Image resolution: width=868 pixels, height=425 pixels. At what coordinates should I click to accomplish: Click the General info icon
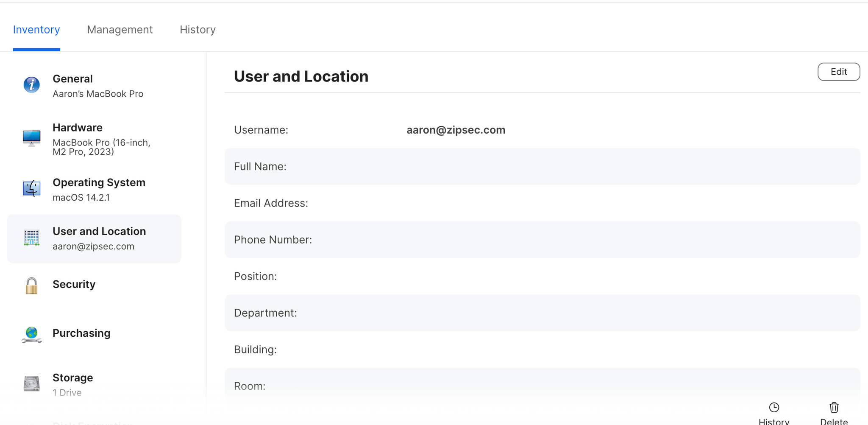[x=31, y=85]
